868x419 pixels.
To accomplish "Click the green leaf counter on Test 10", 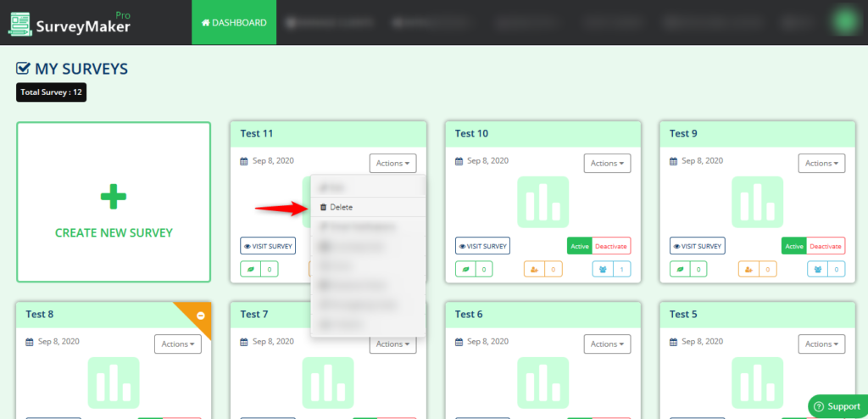I will tap(474, 270).
